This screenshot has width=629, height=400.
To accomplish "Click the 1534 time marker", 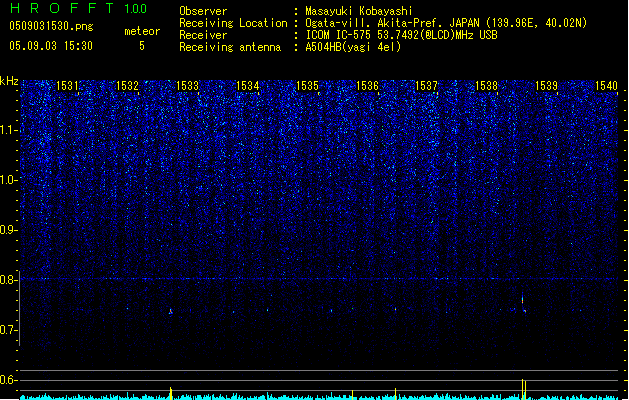I will pyautogui.click(x=248, y=86).
